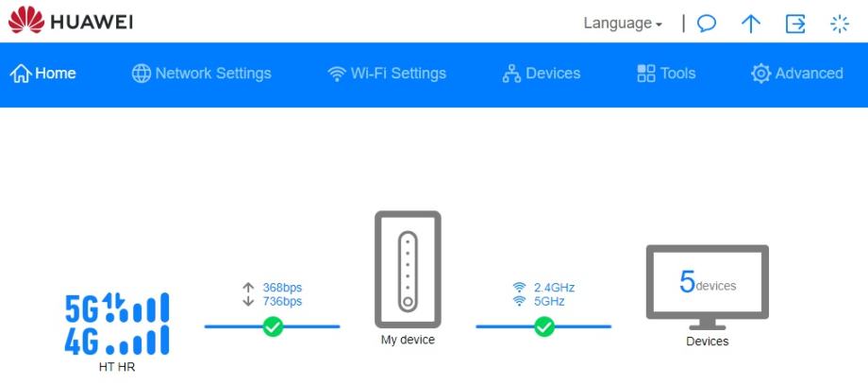
Task: Open the Wi-Fi Settings tab
Action: click(x=387, y=74)
